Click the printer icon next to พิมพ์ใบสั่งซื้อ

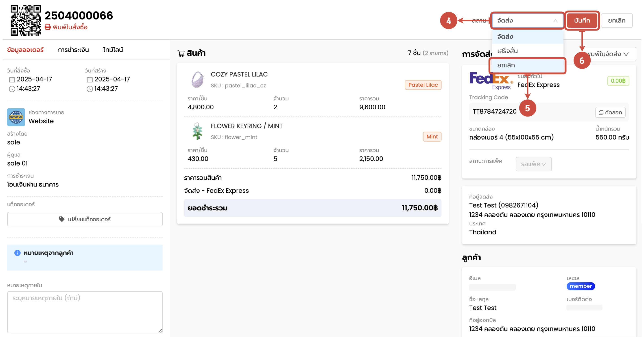click(x=48, y=27)
